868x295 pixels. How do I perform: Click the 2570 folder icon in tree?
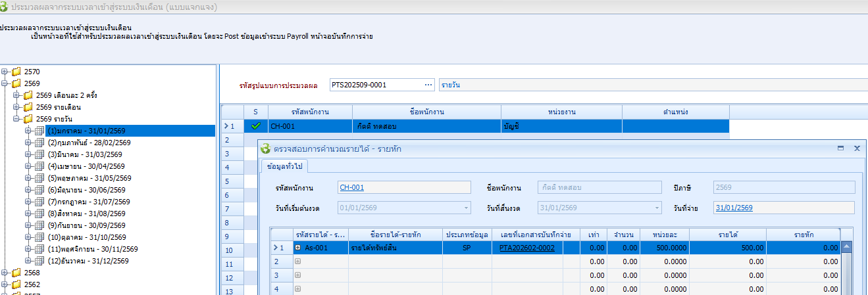tap(16, 72)
